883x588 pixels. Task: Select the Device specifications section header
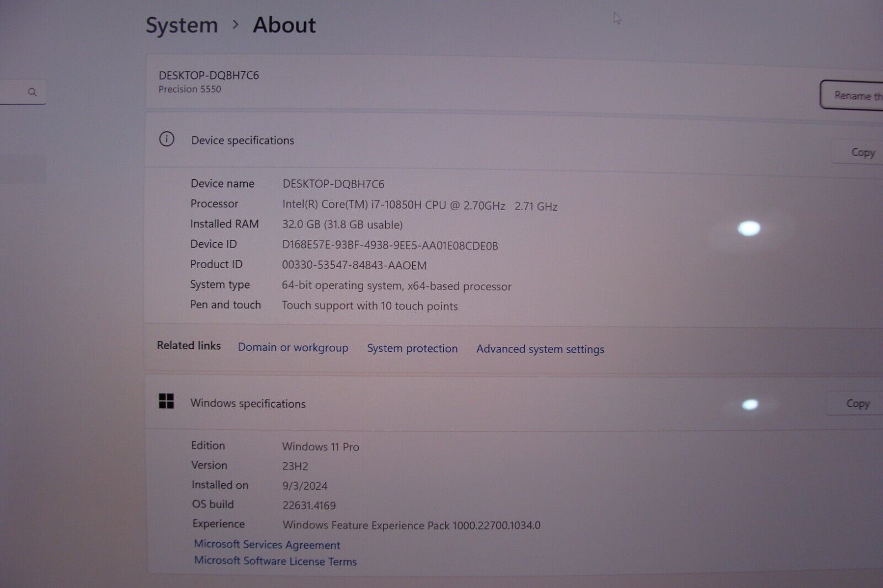pyautogui.click(x=243, y=140)
